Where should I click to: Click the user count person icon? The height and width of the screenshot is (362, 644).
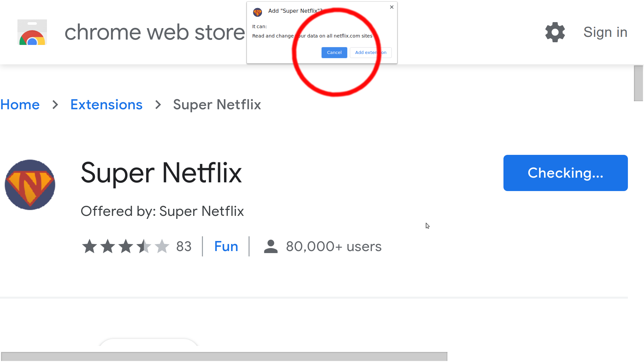click(x=271, y=246)
